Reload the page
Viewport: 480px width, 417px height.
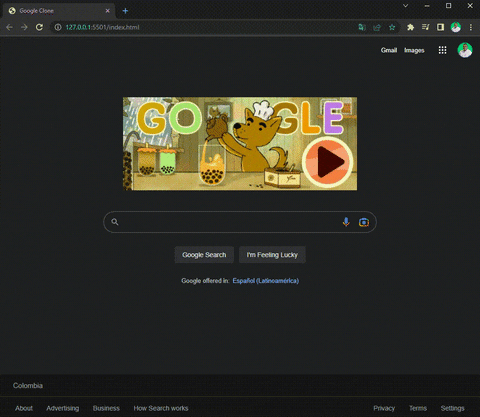(x=39, y=27)
